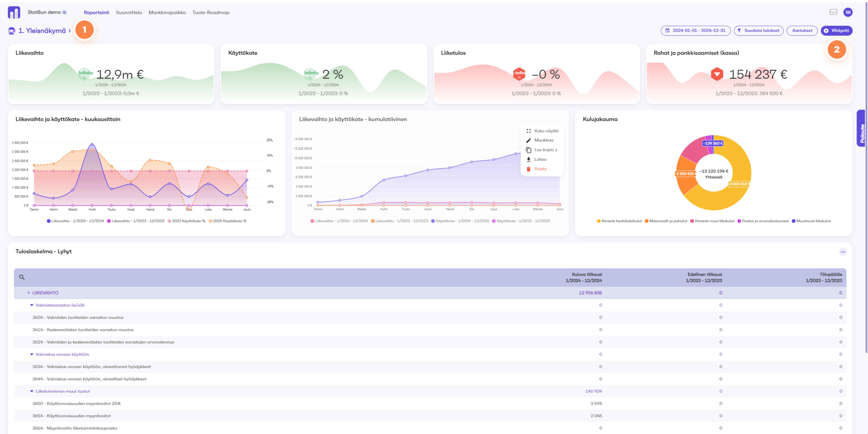This screenshot has height=434, width=868.
Task: Switch to the Raportointi tab
Action: point(96,12)
